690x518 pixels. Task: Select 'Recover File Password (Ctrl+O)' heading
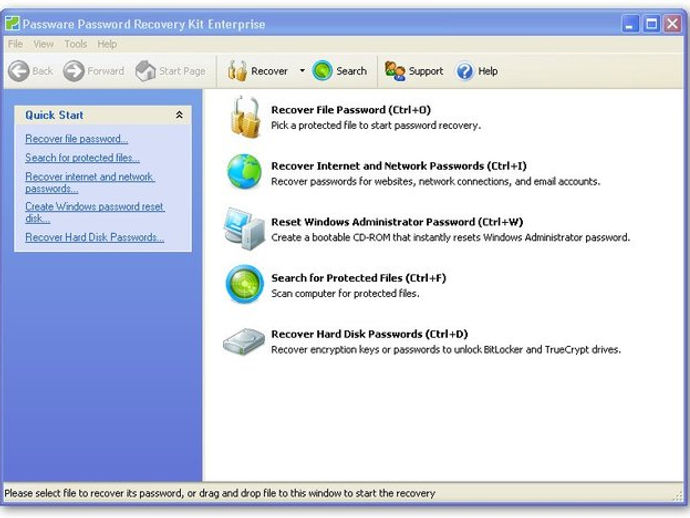[x=351, y=110]
